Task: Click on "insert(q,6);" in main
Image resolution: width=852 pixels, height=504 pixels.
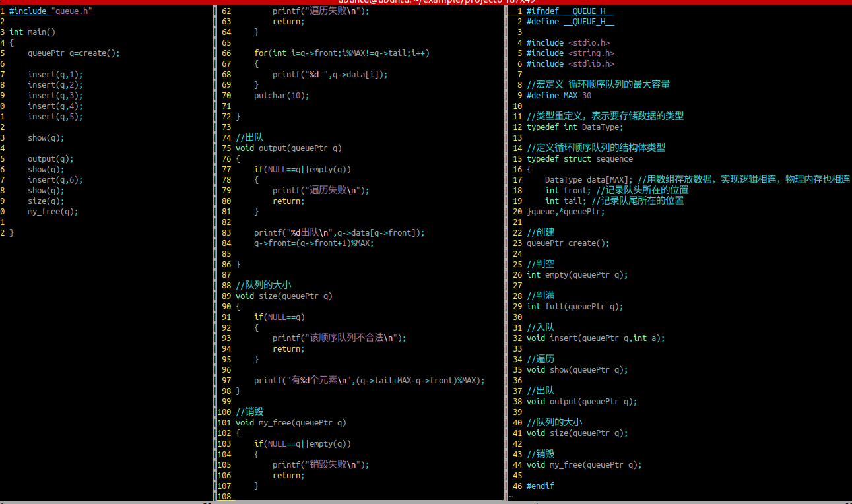Action: [x=55, y=180]
